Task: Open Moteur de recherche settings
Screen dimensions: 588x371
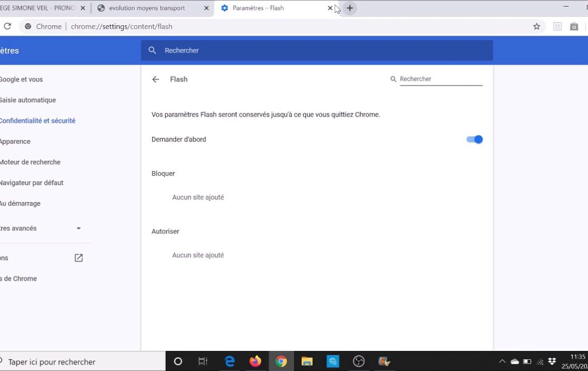Action: point(30,162)
